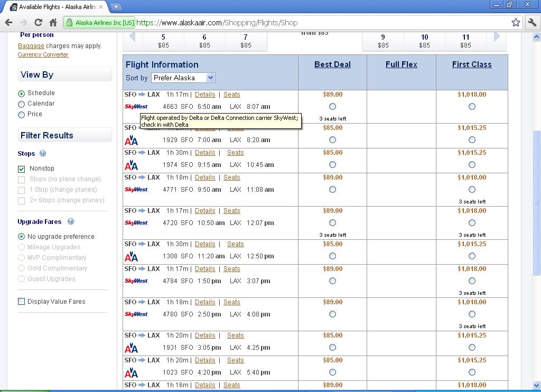Image resolution: width=541 pixels, height=392 pixels.
Task: Click SkyWest logo for flight 4720
Action: pos(136,223)
